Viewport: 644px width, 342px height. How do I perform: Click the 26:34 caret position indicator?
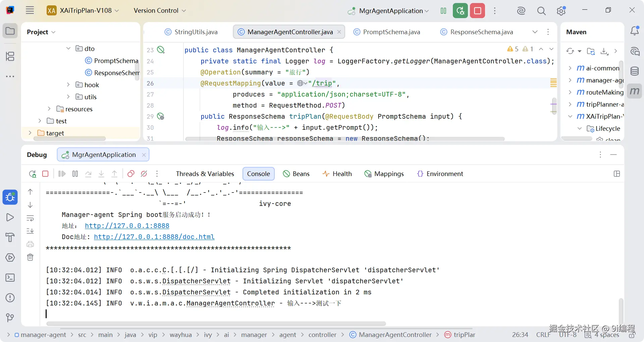pos(520,335)
